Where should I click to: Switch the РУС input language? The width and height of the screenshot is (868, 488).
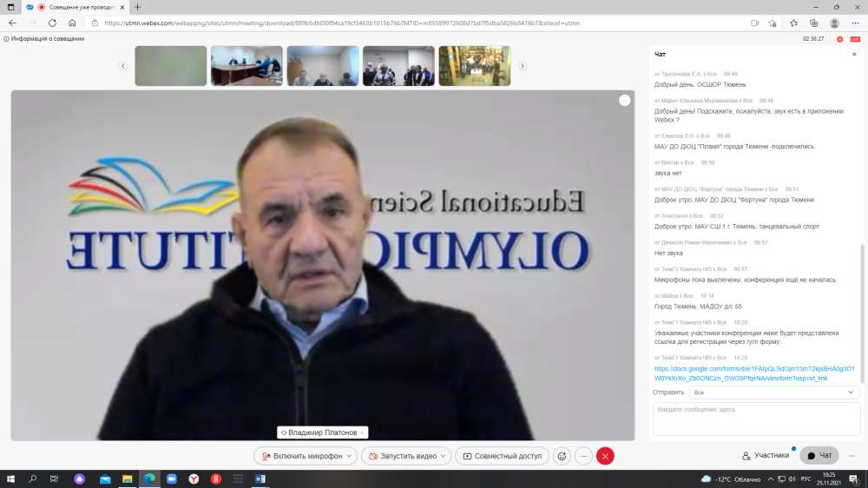click(x=806, y=479)
